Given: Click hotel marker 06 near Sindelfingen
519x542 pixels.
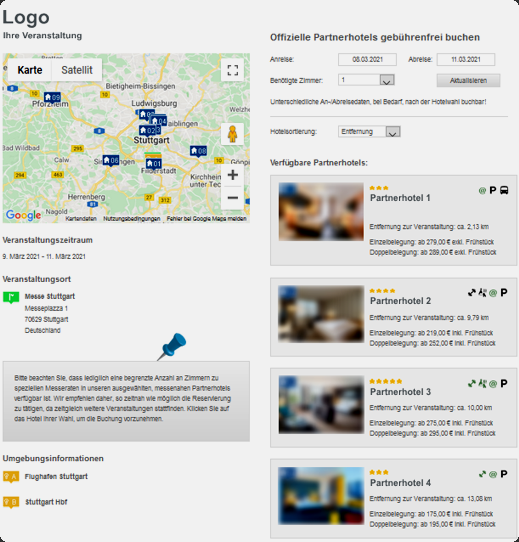Looking at the screenshot, I should click(x=111, y=160).
